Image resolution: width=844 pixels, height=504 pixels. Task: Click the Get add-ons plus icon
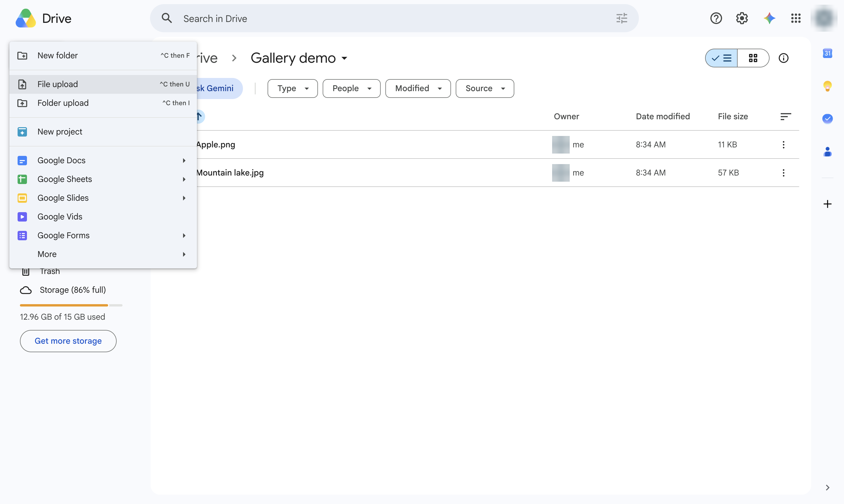(827, 204)
